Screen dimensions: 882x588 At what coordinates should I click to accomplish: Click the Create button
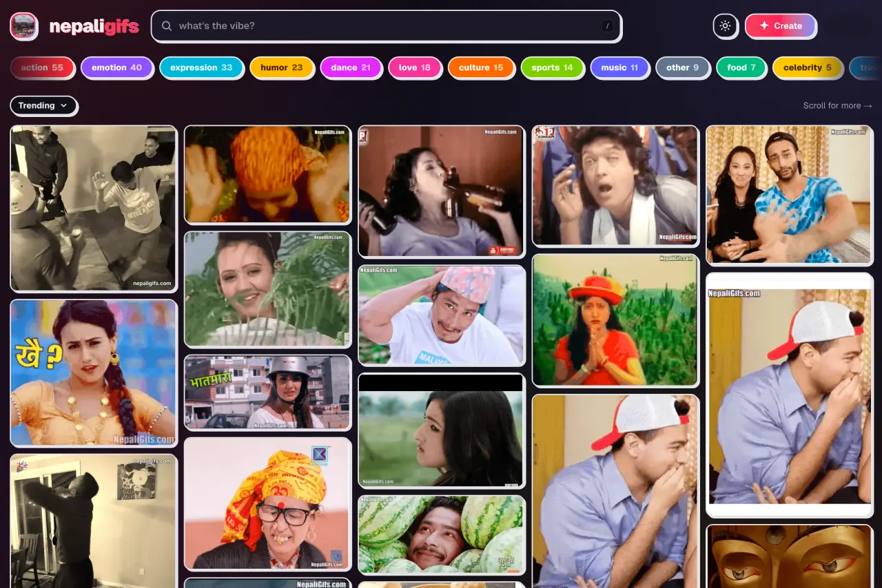point(781,26)
